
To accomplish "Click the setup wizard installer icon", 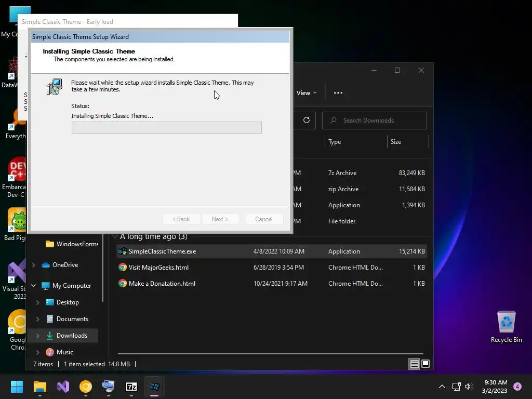I will click(x=54, y=87).
